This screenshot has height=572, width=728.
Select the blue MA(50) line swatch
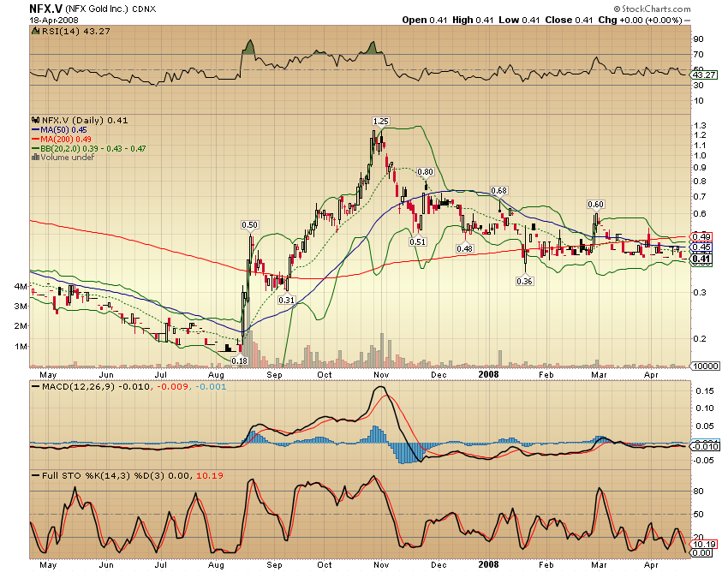point(34,130)
